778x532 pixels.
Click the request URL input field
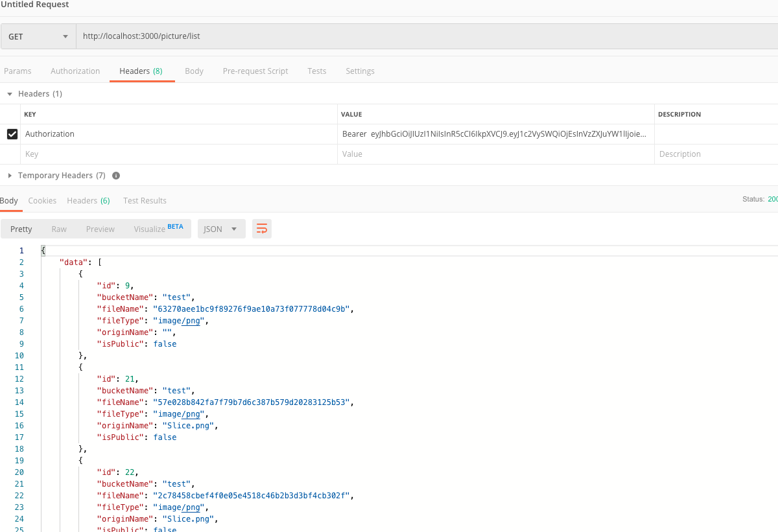tap(259, 36)
